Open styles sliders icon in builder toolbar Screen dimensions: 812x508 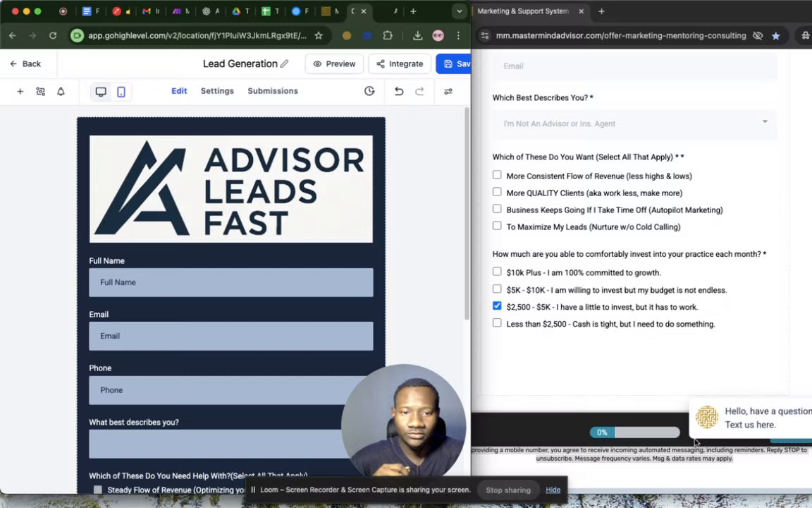[x=448, y=91]
